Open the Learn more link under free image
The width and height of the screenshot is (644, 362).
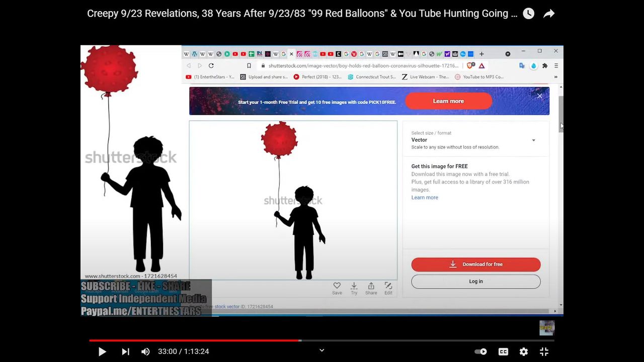425,198
